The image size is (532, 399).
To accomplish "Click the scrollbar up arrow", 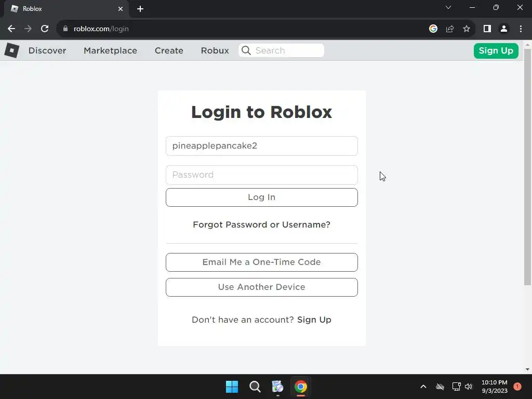I will tap(528, 45).
